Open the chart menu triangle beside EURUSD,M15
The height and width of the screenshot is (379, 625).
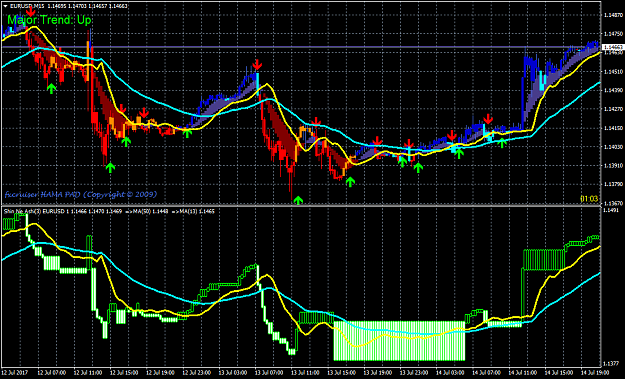click(x=5, y=6)
